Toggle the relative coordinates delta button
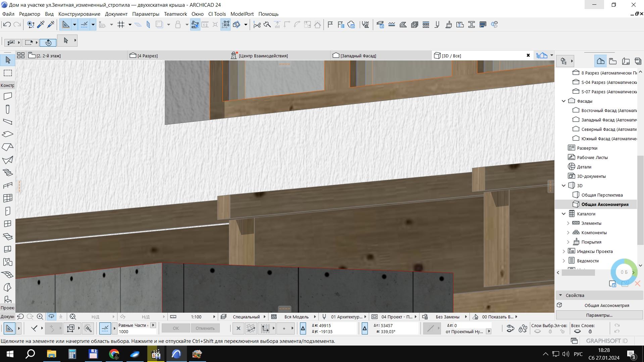Viewport: 644px width, 362px height. [x=303, y=328]
